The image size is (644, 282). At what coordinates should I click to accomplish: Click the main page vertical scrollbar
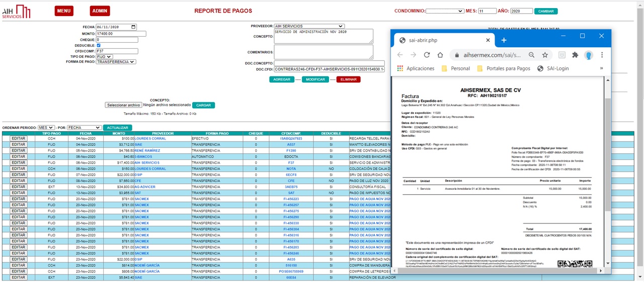point(640,141)
